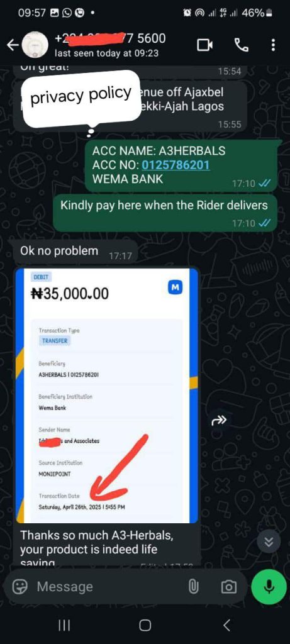Tap the Android back navigation button

pos(226,626)
